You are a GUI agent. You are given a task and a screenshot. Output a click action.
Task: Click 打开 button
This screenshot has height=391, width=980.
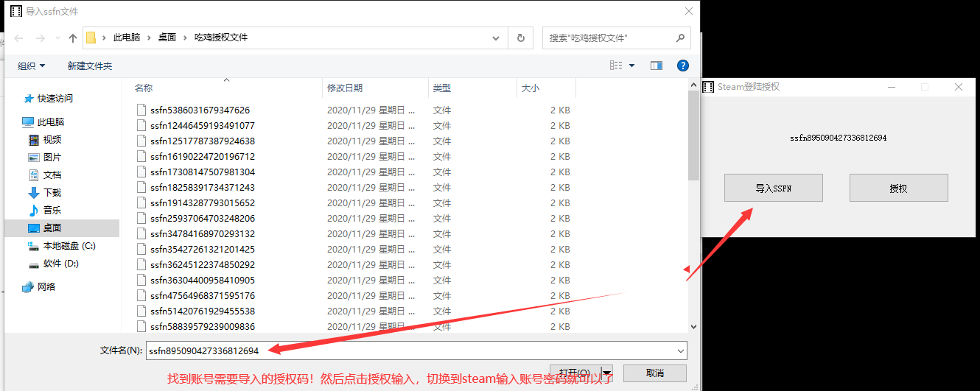coord(574,373)
